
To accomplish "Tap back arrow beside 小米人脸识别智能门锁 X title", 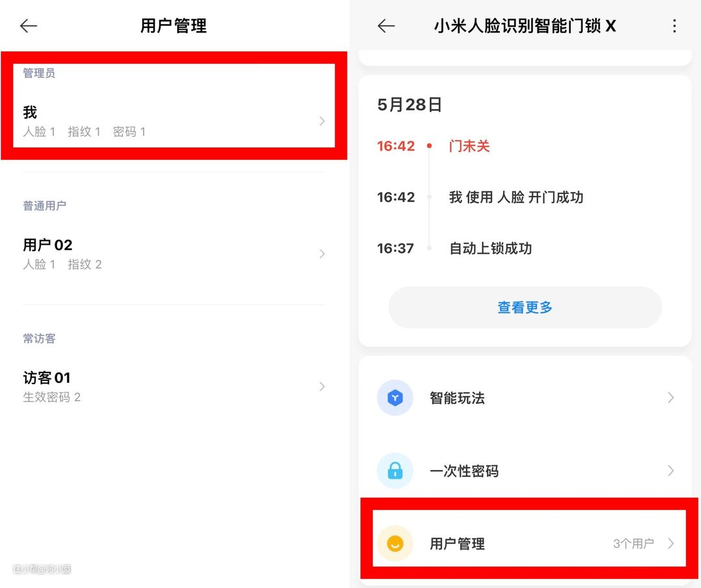I will coord(386,26).
